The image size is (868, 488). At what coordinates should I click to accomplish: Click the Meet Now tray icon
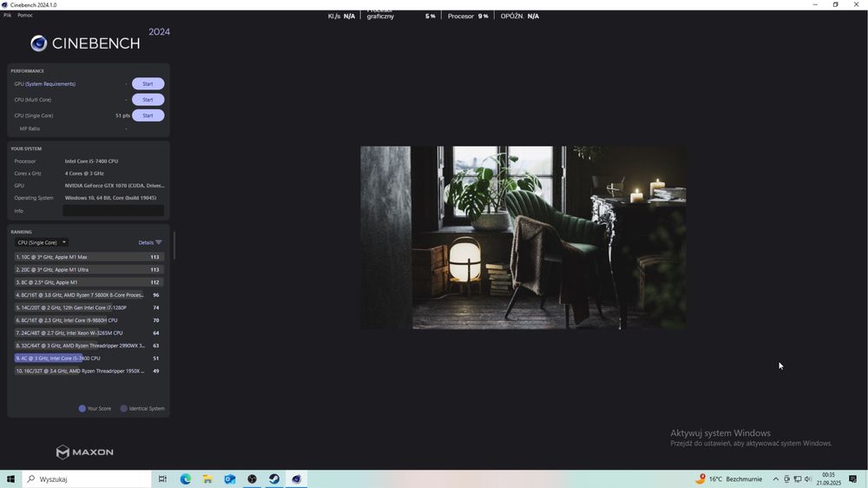pos(786,479)
